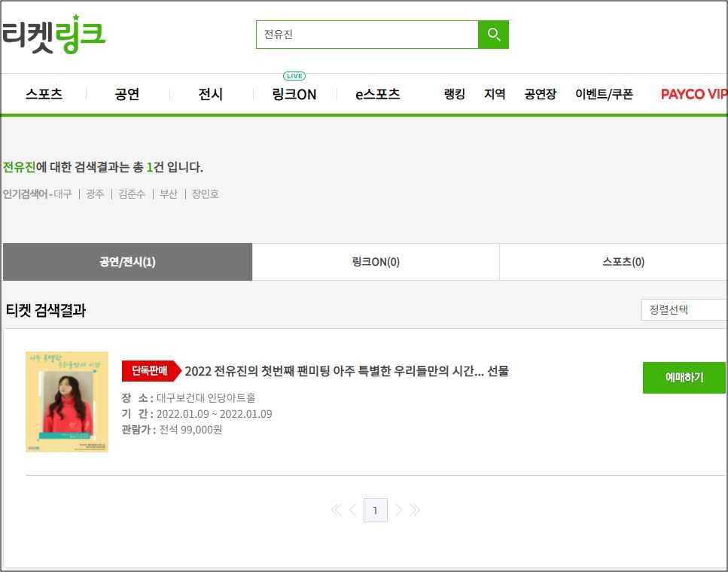Click the previous page arrow
Viewport: 728px width, 572px height.
click(353, 510)
